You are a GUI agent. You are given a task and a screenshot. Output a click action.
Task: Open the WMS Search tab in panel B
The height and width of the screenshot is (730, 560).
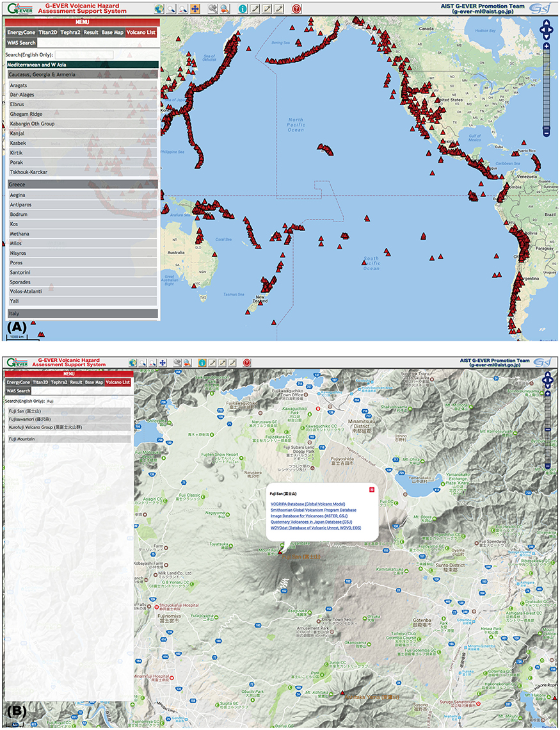click(x=19, y=391)
